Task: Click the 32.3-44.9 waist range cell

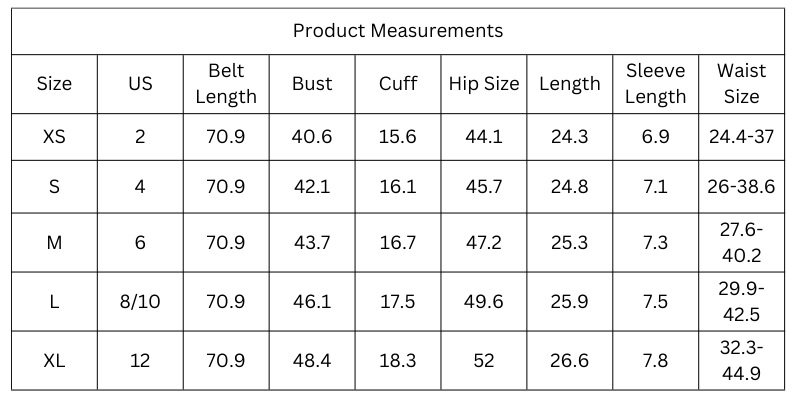Action: pos(741,360)
